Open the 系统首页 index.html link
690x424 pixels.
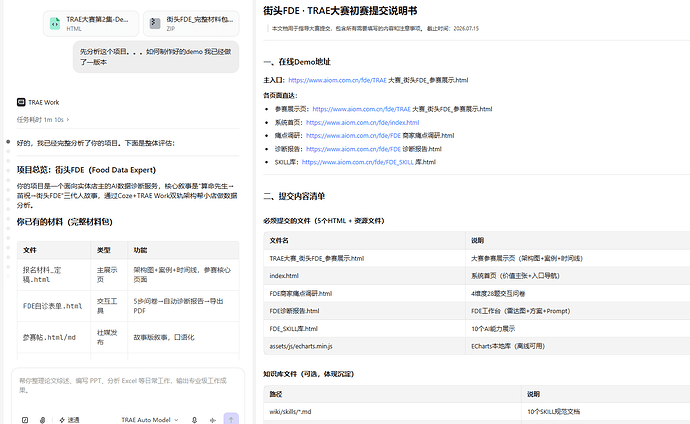tap(363, 123)
